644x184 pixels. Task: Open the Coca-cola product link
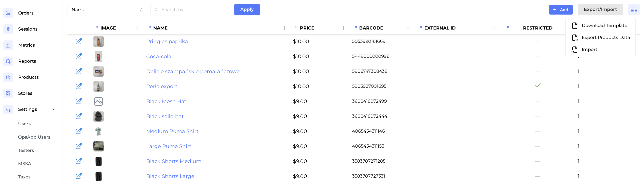(x=158, y=56)
